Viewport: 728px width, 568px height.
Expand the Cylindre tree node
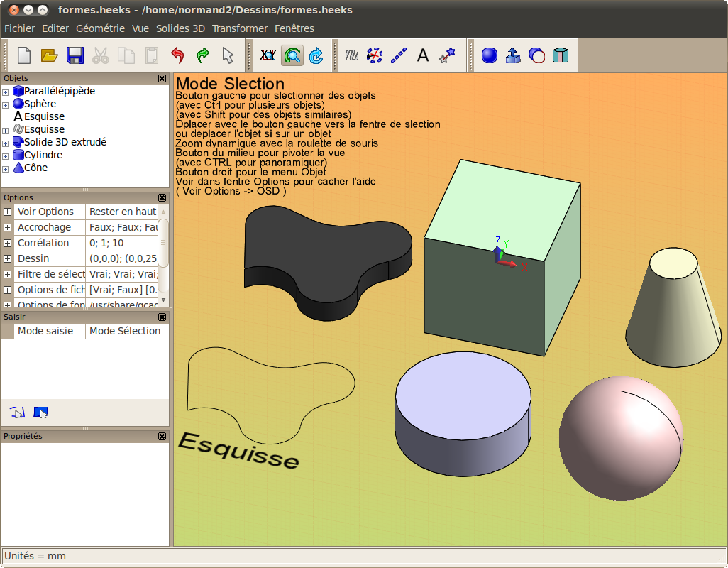pyautogui.click(x=6, y=156)
